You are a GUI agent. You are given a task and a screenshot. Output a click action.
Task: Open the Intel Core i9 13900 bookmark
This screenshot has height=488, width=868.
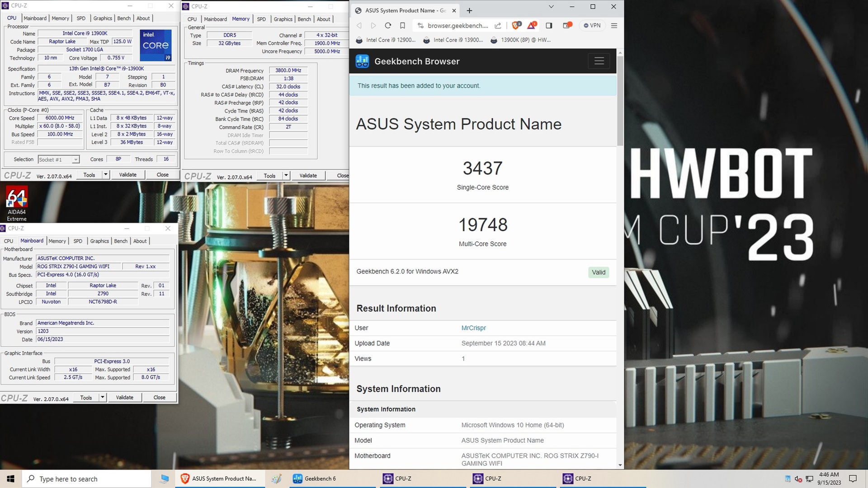[453, 40]
